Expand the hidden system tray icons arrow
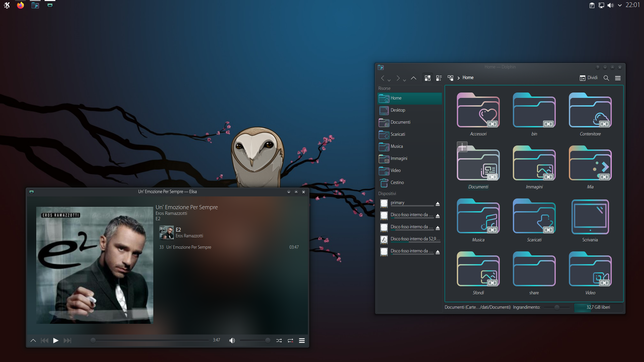644x362 pixels. (619, 5)
